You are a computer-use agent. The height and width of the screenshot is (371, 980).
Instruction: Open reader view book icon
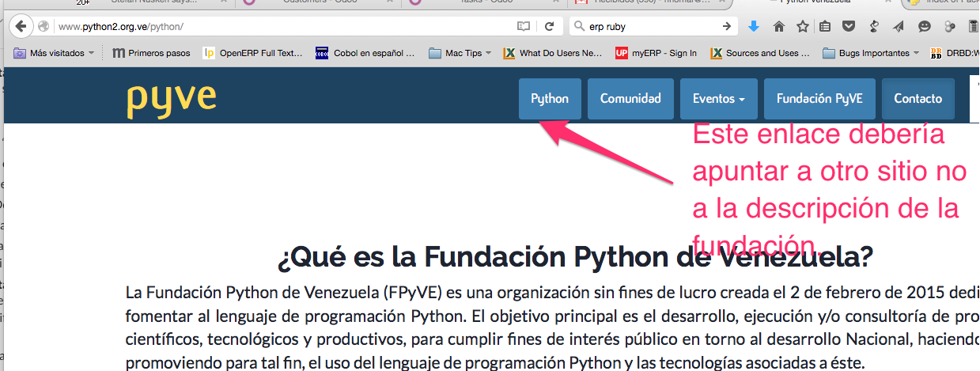523,27
